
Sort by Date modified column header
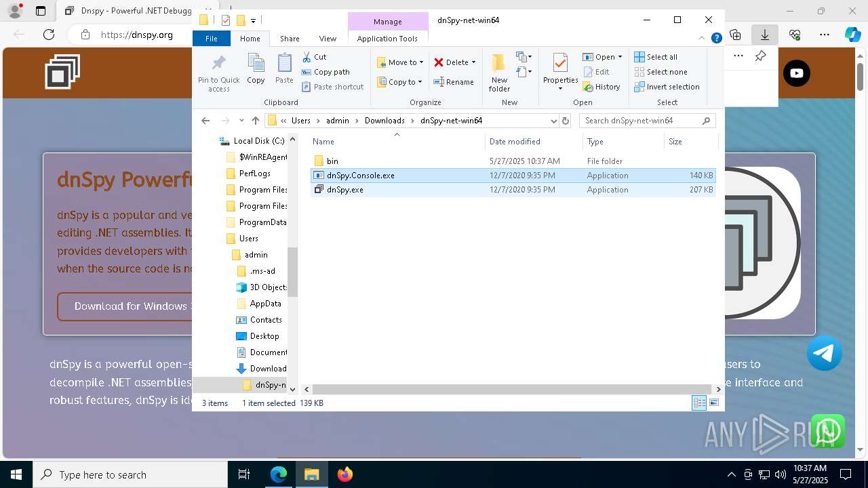coord(534,142)
